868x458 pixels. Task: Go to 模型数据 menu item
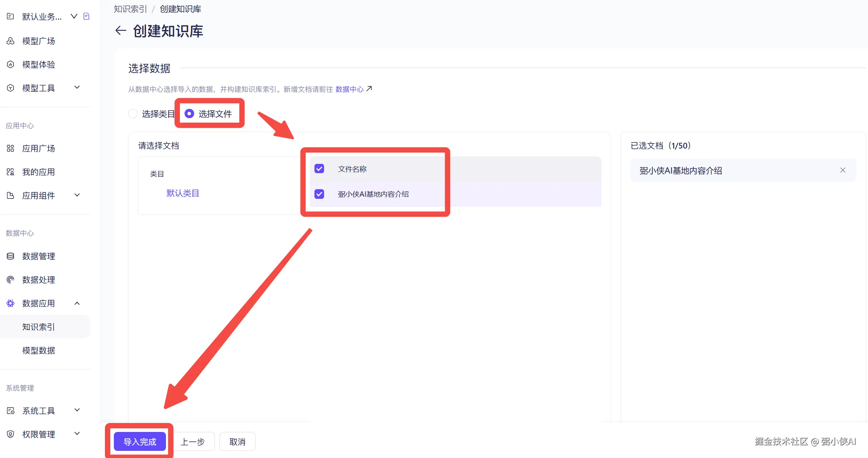pyautogui.click(x=39, y=351)
